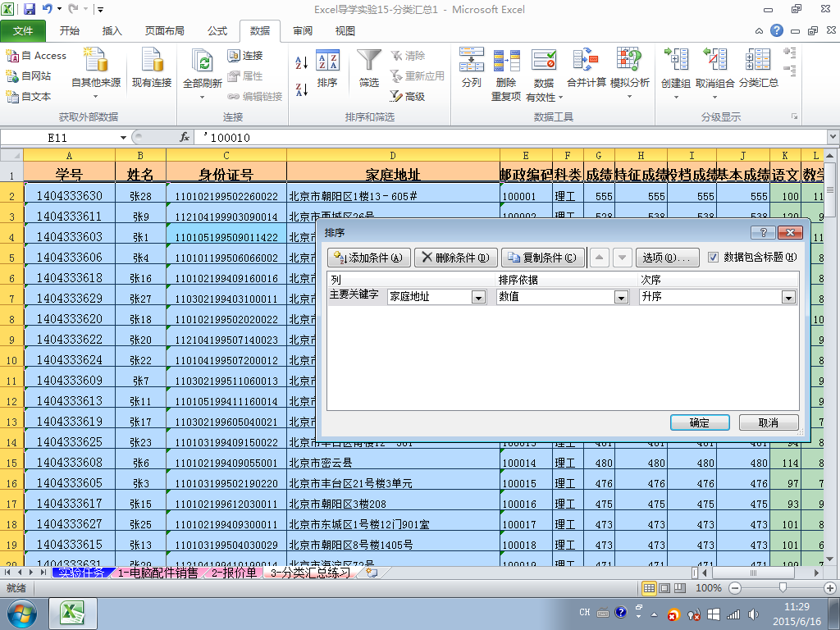Zoom out with minus button
840x630 pixels.
click(x=736, y=587)
